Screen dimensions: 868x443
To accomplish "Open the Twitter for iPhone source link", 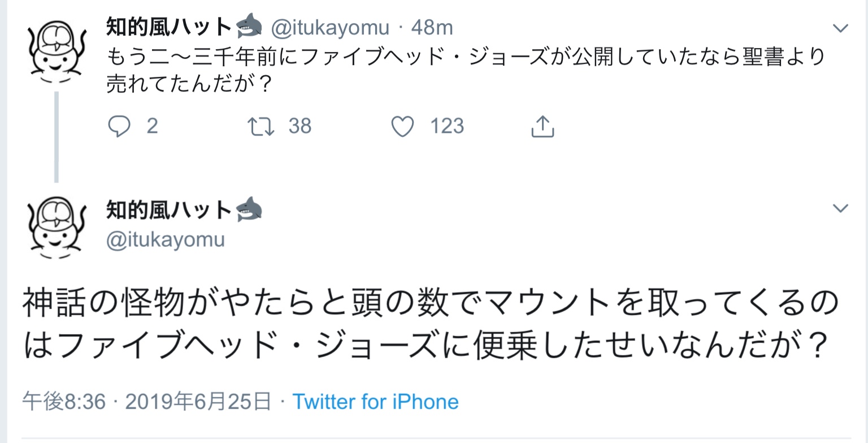I will 375,402.
